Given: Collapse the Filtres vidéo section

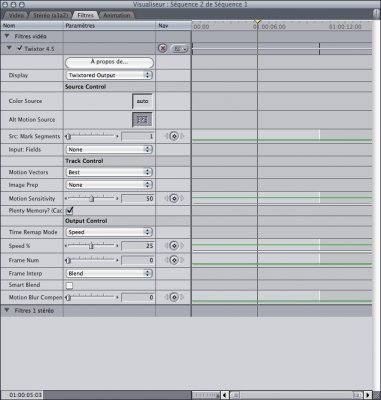Looking at the screenshot, I should click(x=7, y=36).
